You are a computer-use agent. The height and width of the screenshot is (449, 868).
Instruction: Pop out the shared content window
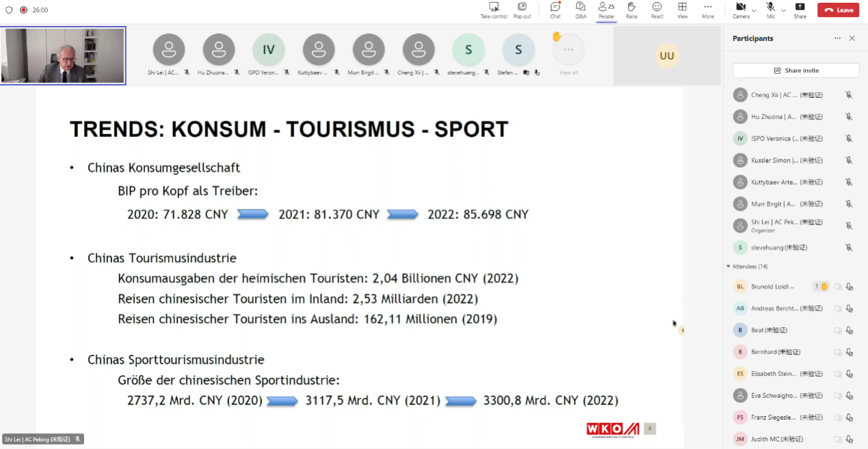tap(522, 10)
